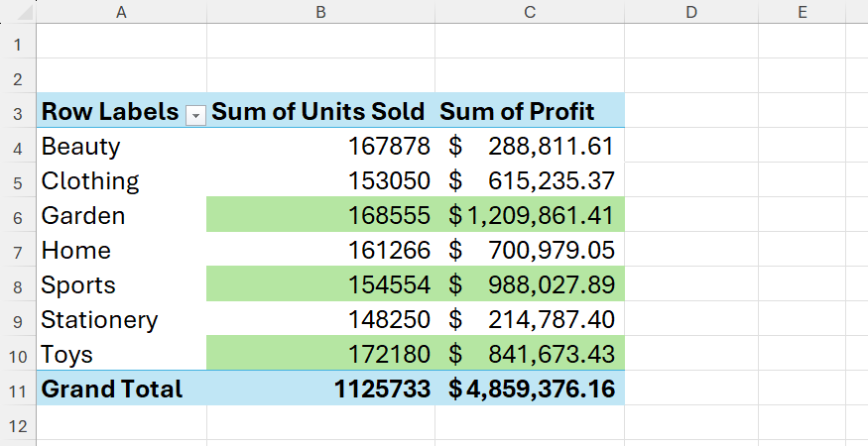Click units sold value 154554
Viewport: 868px width, 446px height.
click(389, 285)
